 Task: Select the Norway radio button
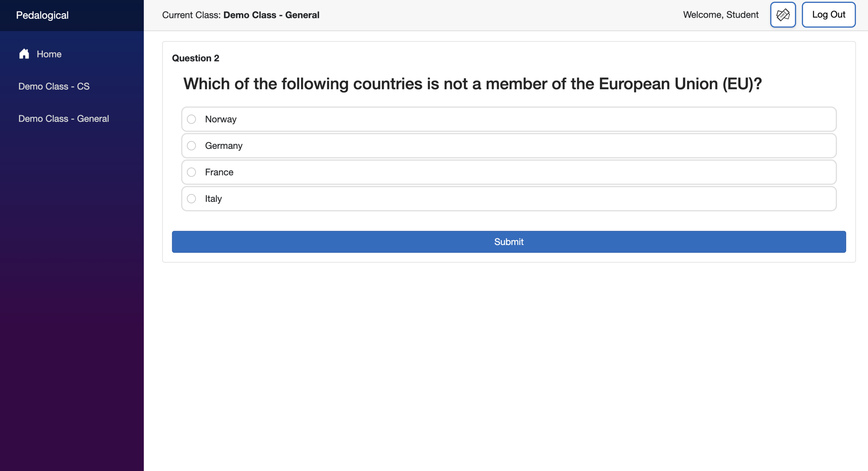[x=191, y=119]
